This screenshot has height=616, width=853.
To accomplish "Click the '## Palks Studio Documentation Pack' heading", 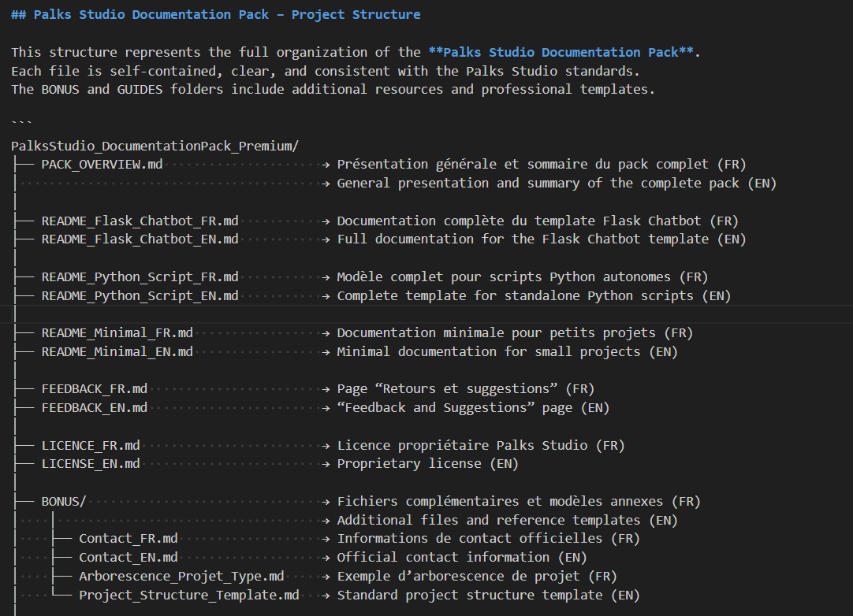I will point(215,15).
